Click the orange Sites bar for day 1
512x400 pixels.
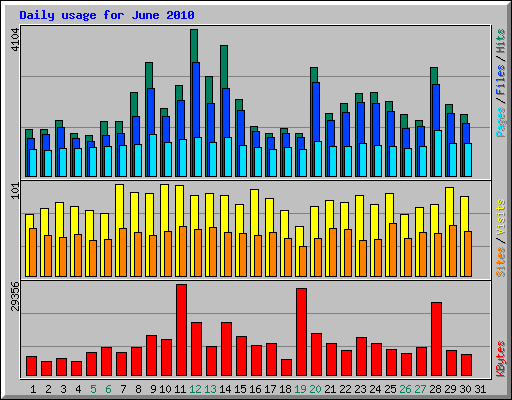pos(33,252)
